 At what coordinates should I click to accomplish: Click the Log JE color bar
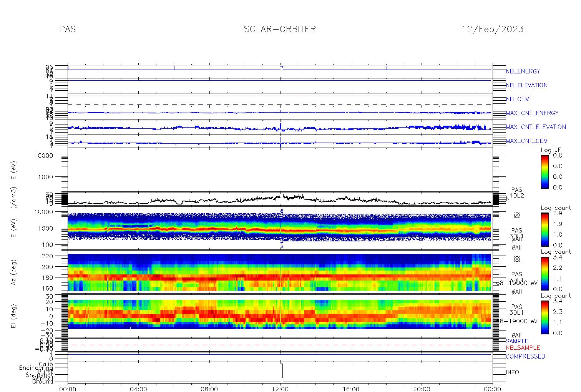tap(545, 171)
